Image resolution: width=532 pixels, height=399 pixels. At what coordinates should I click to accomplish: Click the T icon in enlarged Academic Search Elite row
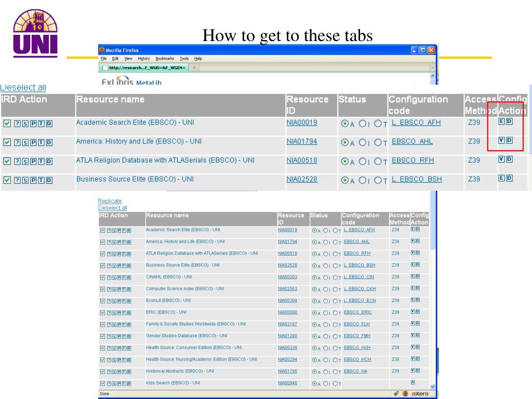click(x=41, y=124)
